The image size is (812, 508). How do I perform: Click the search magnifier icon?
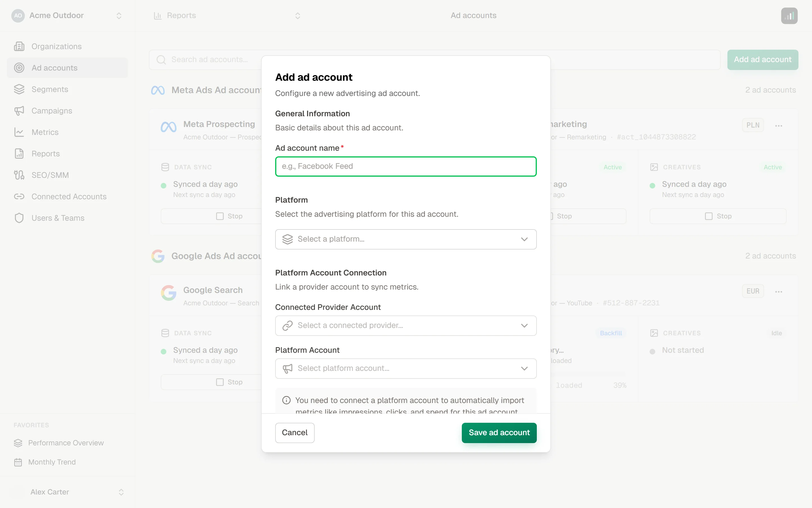point(161,60)
